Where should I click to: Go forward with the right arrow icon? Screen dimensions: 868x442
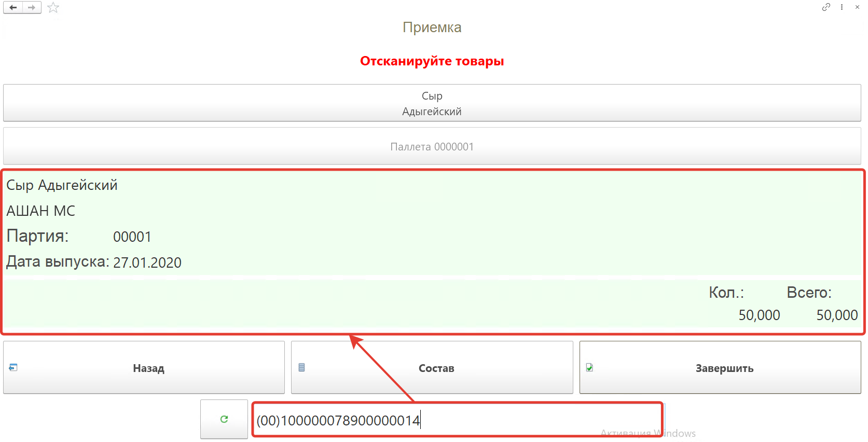(32, 7)
